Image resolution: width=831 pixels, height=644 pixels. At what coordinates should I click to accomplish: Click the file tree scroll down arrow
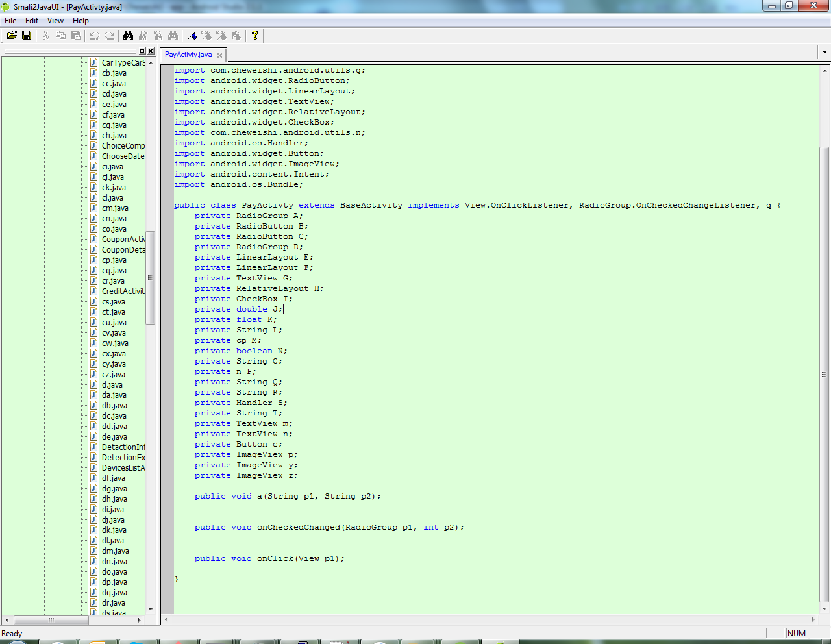151,609
